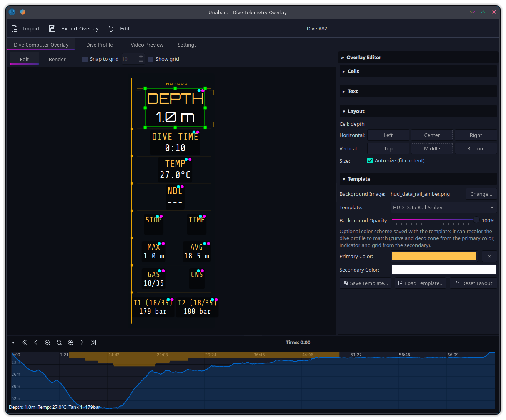
Task: Select the Render mode tab
Action: (57, 59)
